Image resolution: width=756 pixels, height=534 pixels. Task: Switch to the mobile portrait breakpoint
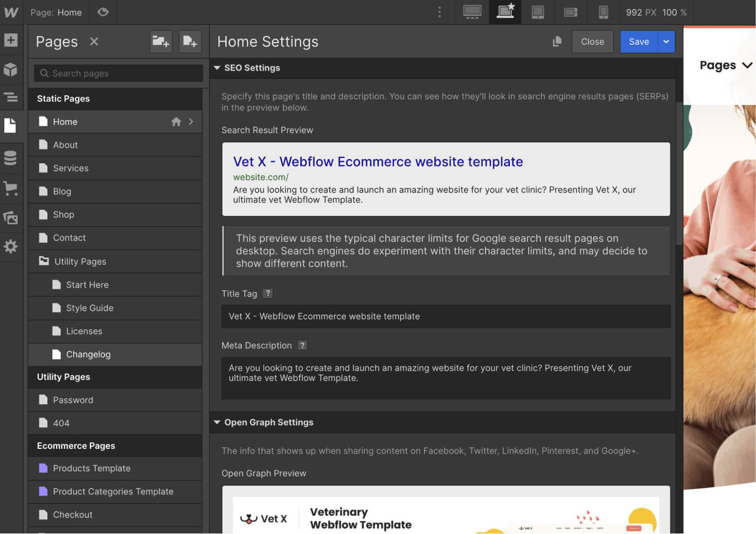pyautogui.click(x=603, y=12)
